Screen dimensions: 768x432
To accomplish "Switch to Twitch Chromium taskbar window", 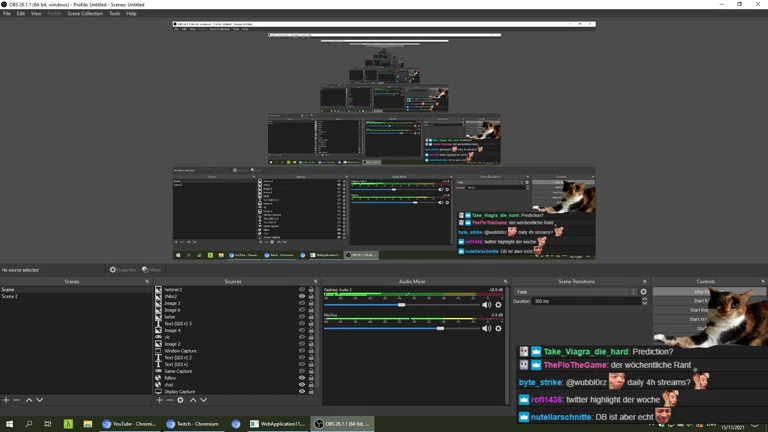I will [x=196, y=424].
